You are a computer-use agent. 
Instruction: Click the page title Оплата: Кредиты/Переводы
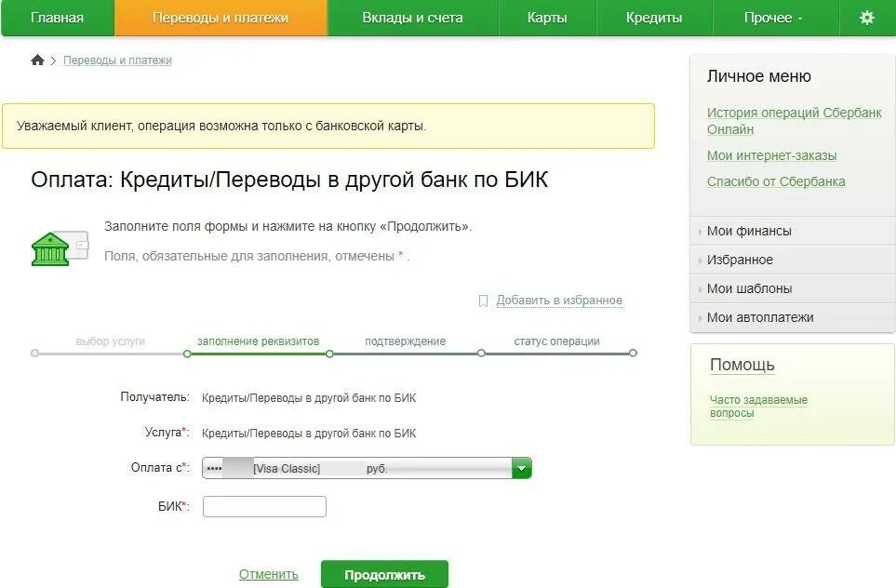tap(289, 180)
